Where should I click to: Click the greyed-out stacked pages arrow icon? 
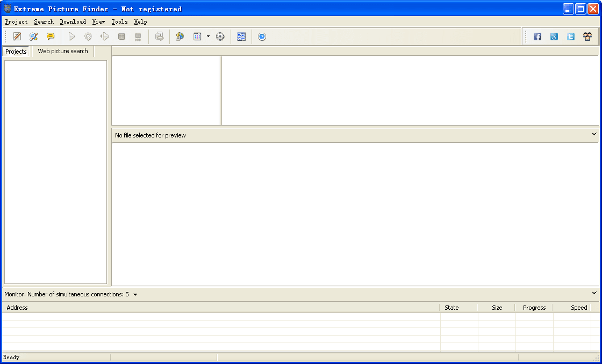(x=159, y=37)
